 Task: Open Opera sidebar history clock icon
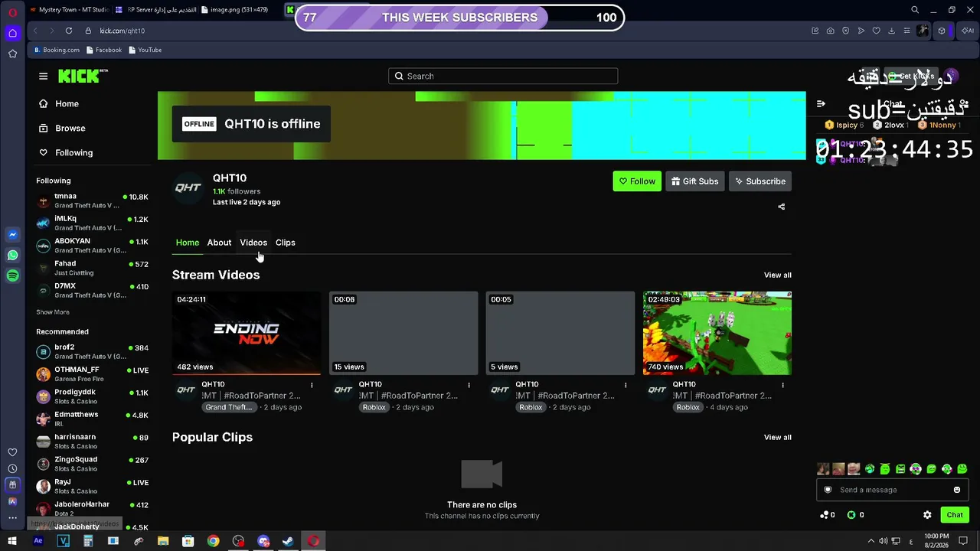click(12, 468)
